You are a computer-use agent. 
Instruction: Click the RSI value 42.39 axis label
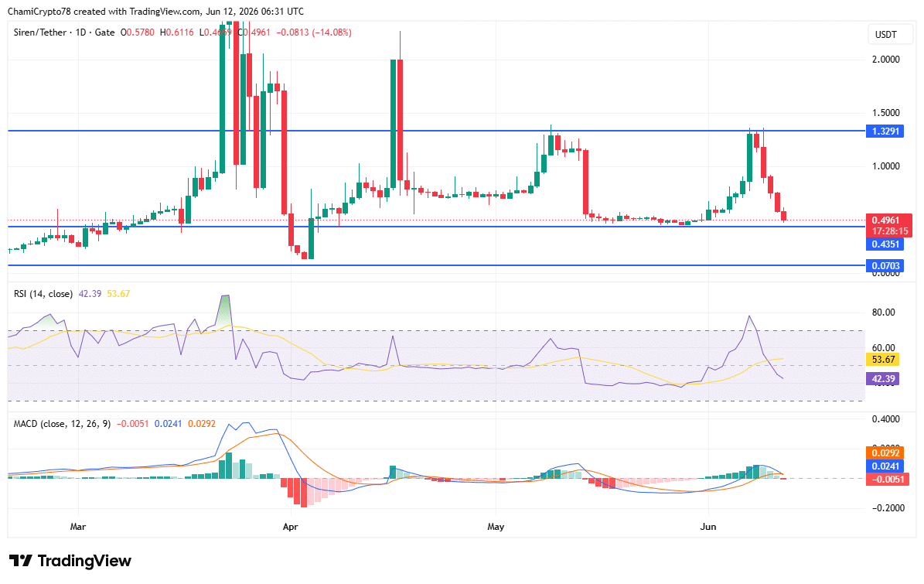click(x=883, y=379)
